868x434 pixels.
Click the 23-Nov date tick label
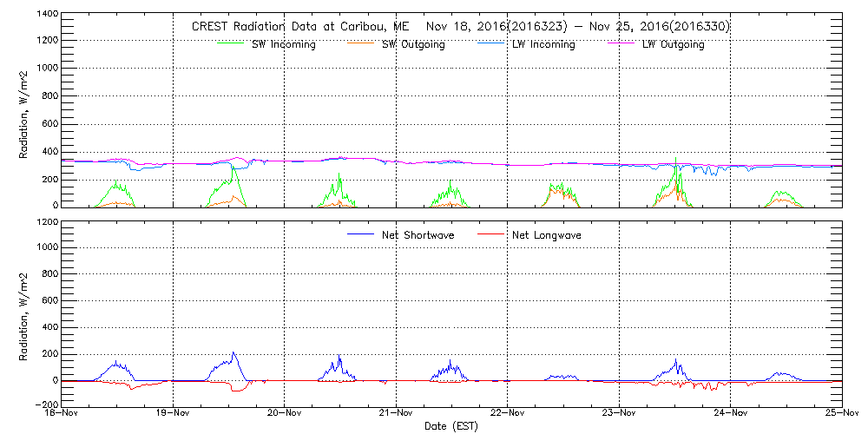tap(619, 415)
